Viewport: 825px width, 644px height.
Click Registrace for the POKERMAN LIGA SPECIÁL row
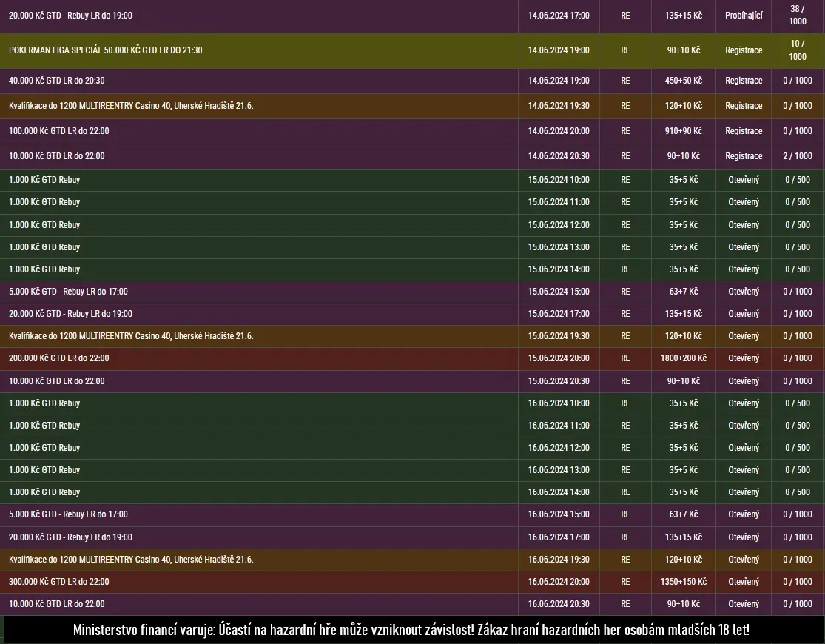click(743, 50)
